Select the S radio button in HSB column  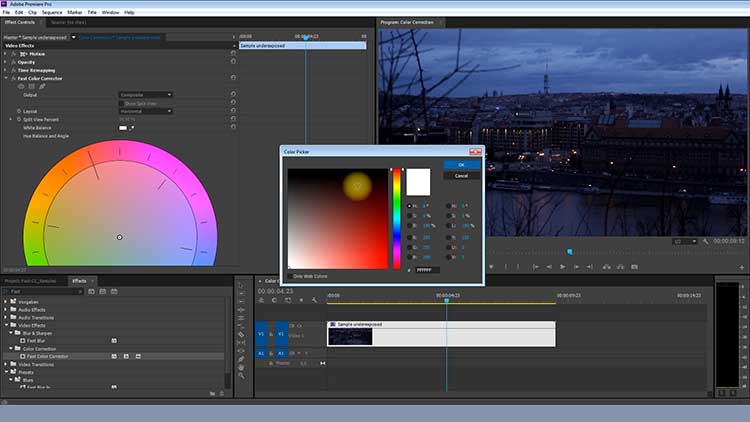[x=409, y=216]
